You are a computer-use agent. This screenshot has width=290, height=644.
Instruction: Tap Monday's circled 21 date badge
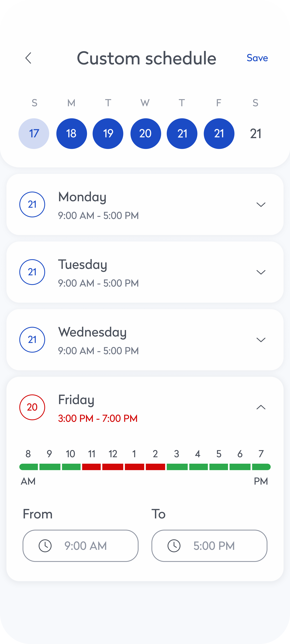tap(32, 204)
